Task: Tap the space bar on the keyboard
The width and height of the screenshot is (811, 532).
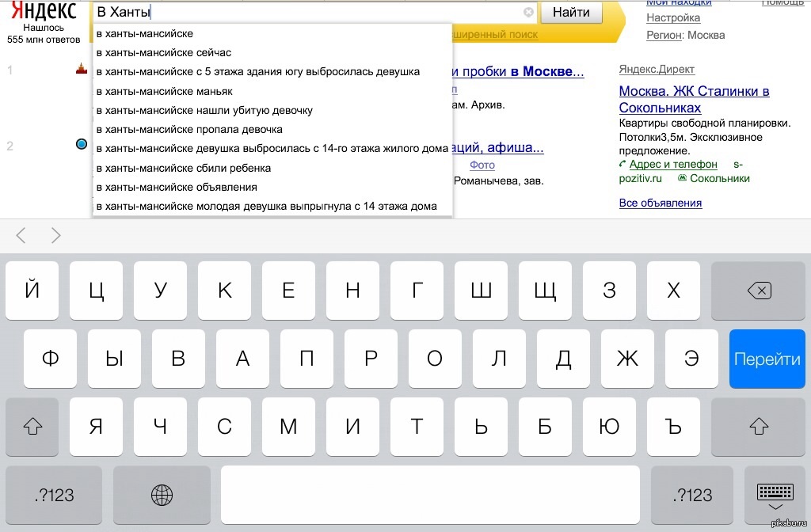Action: 429,495
